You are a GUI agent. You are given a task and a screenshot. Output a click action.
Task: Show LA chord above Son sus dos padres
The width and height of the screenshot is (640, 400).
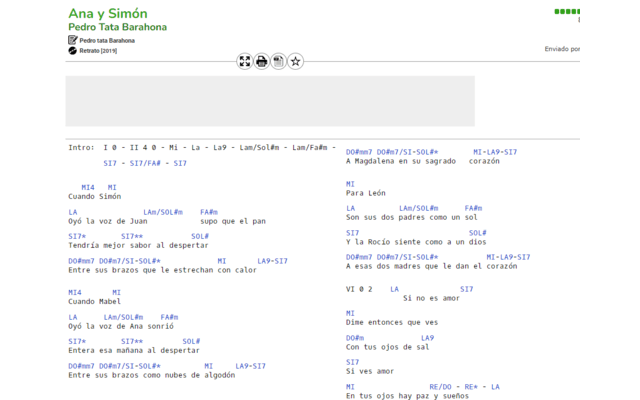click(350, 208)
